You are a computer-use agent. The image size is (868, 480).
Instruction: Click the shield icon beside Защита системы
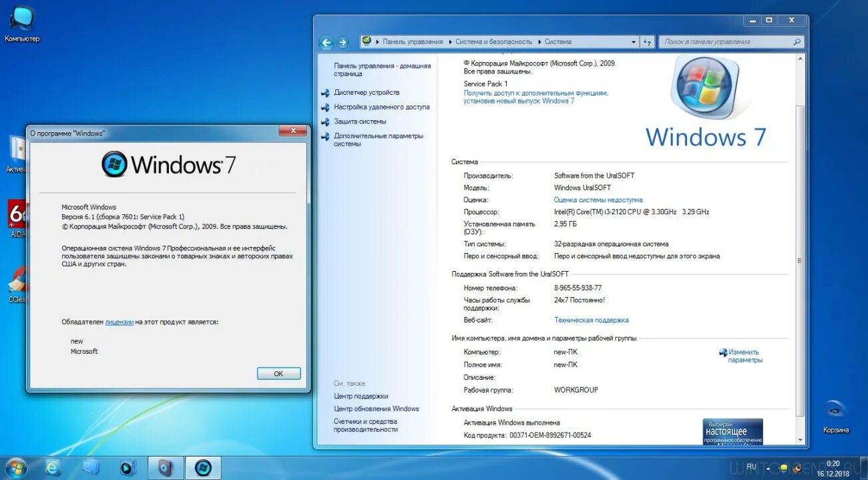click(325, 122)
